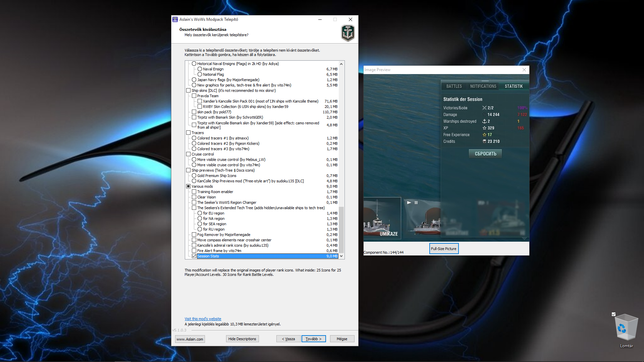Screen dimensions: 644x362
Task: Enable Move compass elements near crosshair center
Action: pyautogui.click(x=194, y=240)
